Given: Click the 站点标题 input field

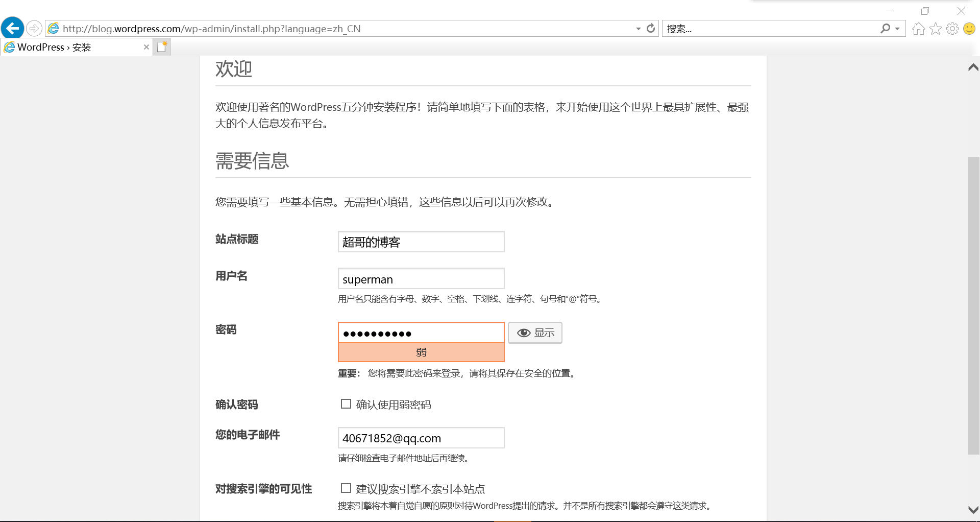Looking at the screenshot, I should click(x=421, y=242).
